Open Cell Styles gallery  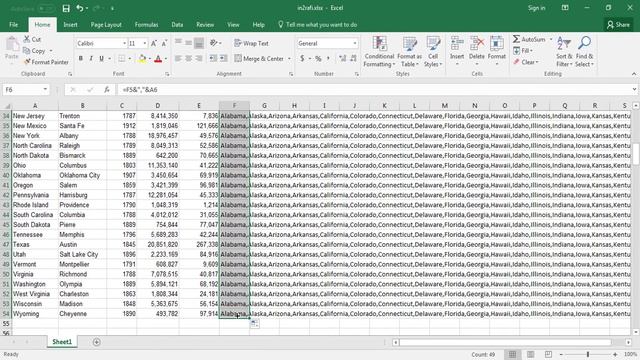[433, 52]
